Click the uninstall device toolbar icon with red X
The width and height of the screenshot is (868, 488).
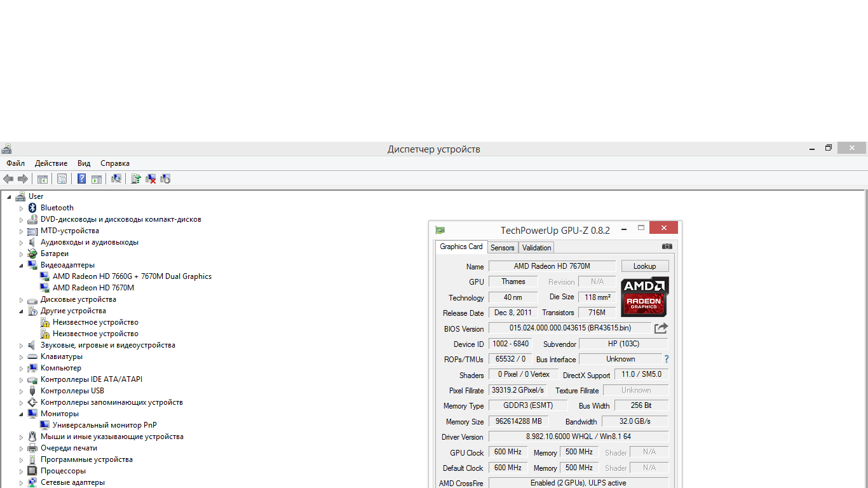click(x=151, y=179)
